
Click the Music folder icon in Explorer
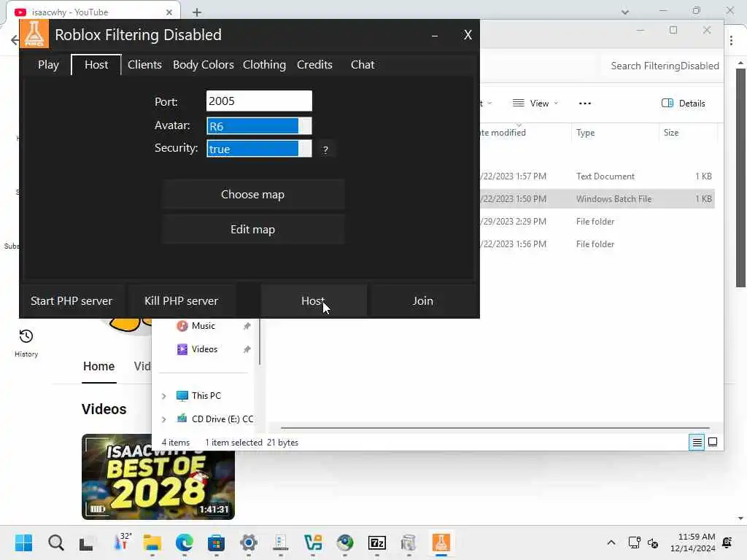(182, 326)
